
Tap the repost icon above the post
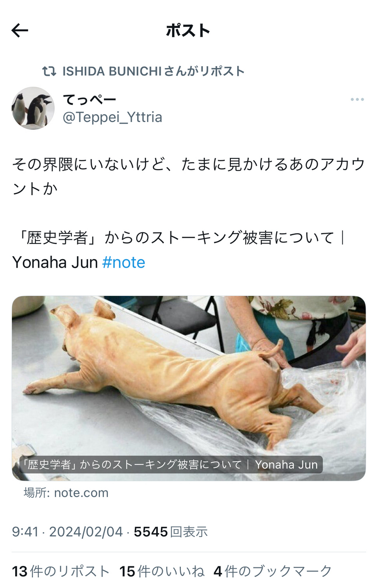click(49, 71)
